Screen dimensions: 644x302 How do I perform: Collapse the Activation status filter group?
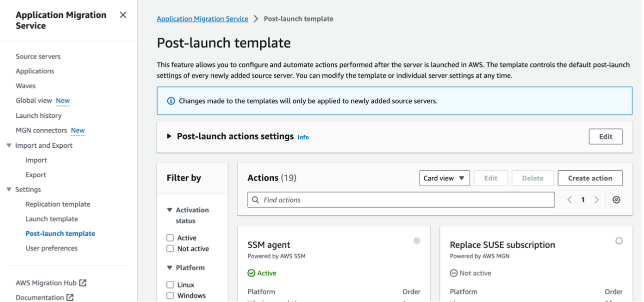click(169, 210)
